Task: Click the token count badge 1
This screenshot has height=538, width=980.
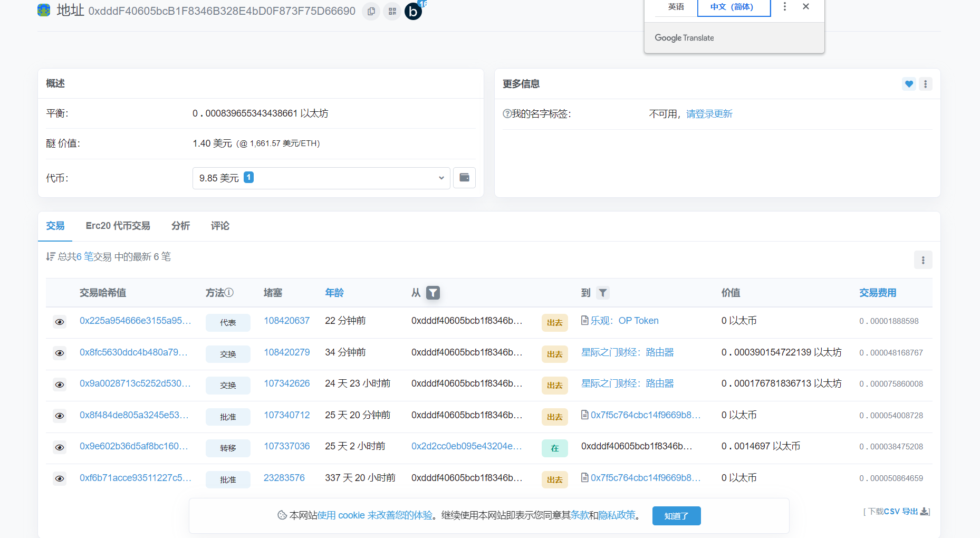Action: pyautogui.click(x=248, y=177)
